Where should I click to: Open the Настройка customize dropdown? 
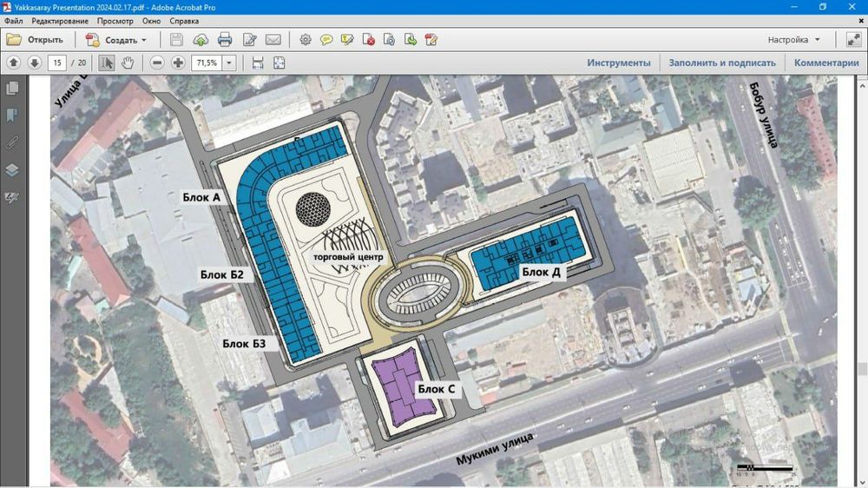(794, 40)
